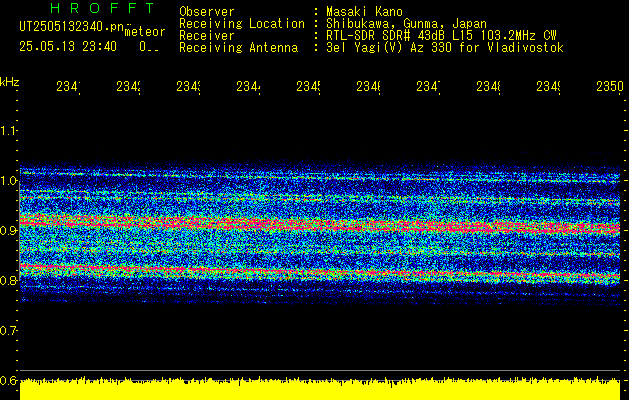Click the 1.0 frequency axis label

coord(8,181)
